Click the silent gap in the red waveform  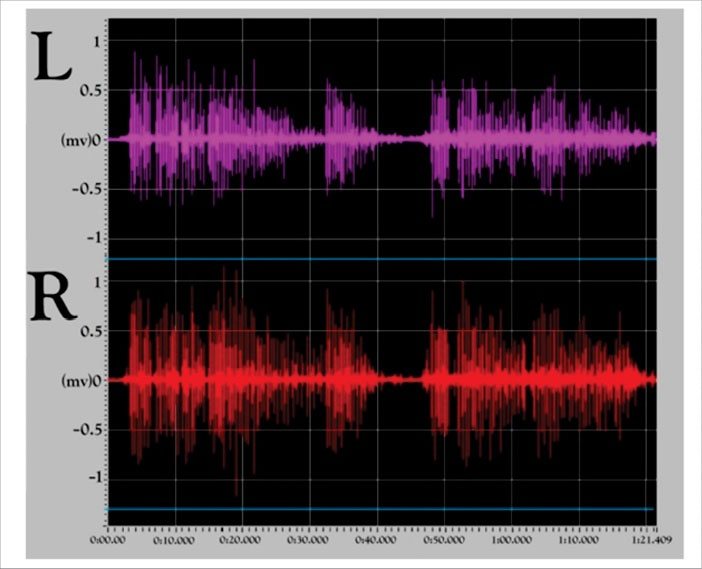coord(402,380)
